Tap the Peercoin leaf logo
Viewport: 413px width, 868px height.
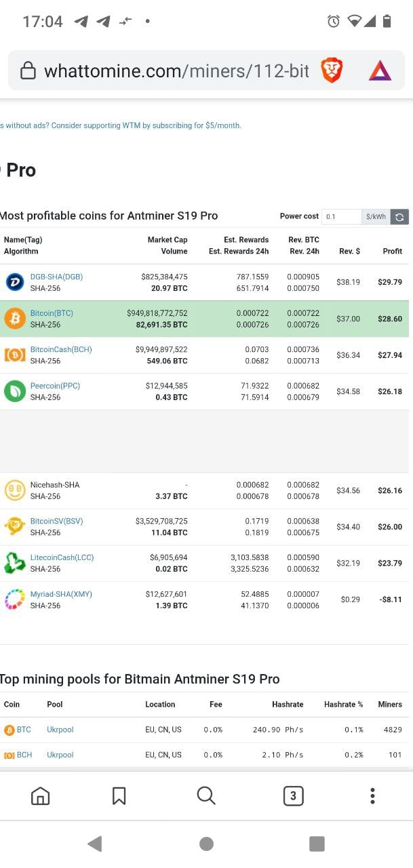tap(15, 391)
